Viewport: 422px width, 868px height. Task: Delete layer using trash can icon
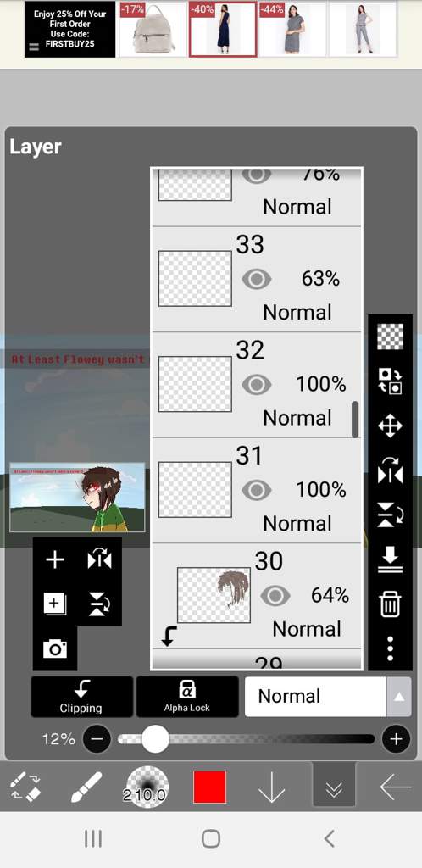point(390,604)
